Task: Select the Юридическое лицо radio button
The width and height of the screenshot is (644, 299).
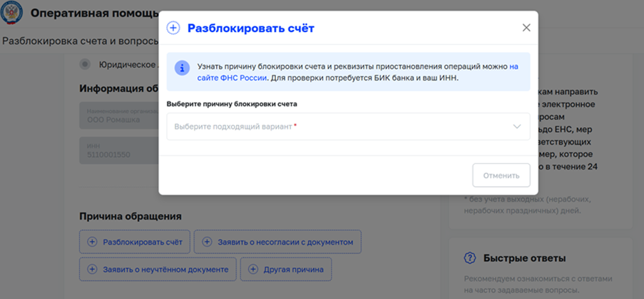Action: coord(86,64)
